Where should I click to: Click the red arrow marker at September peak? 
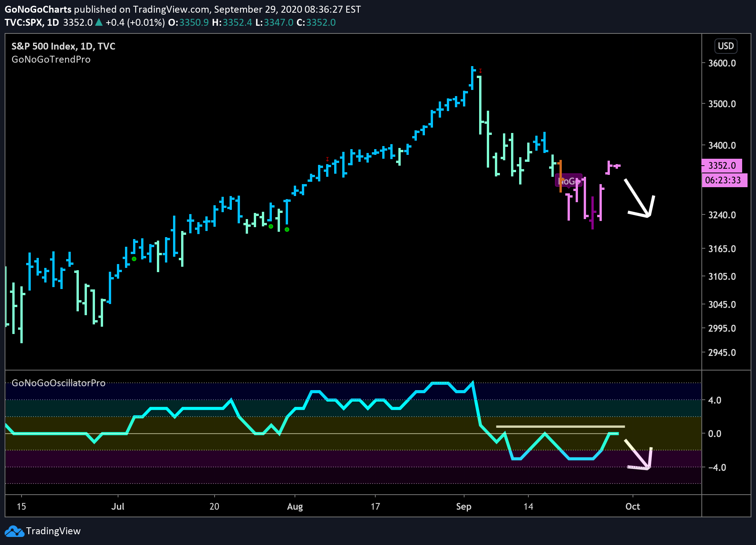[480, 71]
